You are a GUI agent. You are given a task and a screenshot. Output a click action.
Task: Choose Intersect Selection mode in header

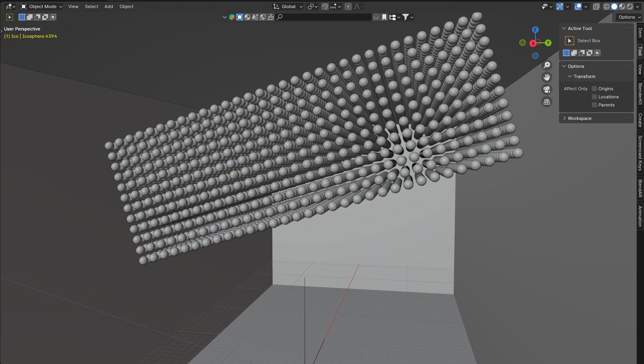[53, 17]
